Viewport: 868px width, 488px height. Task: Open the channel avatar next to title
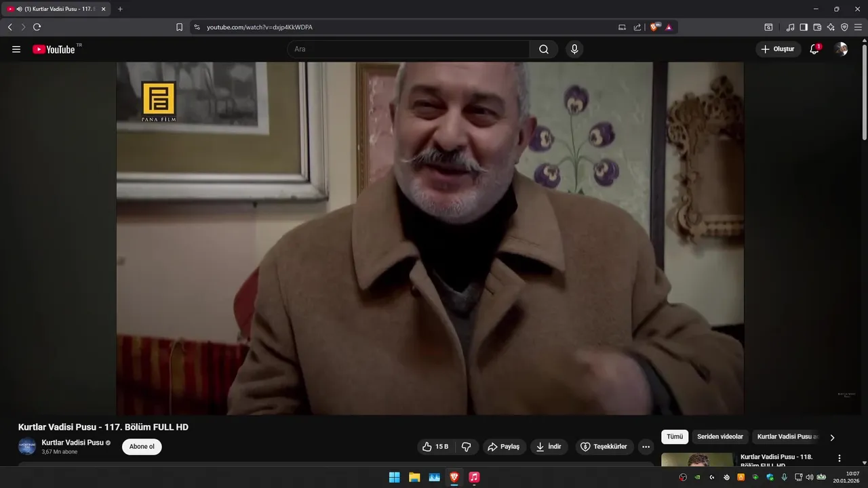click(27, 447)
